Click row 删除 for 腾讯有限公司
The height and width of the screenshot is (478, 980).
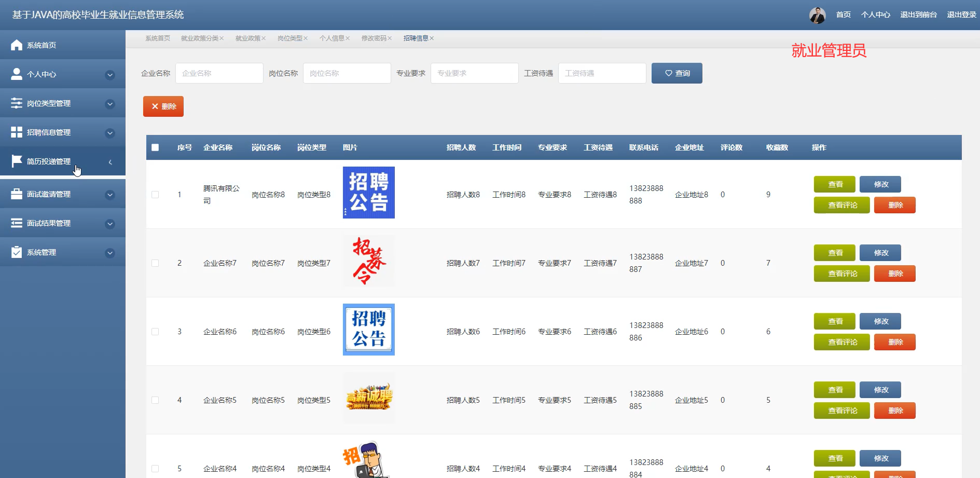point(895,205)
